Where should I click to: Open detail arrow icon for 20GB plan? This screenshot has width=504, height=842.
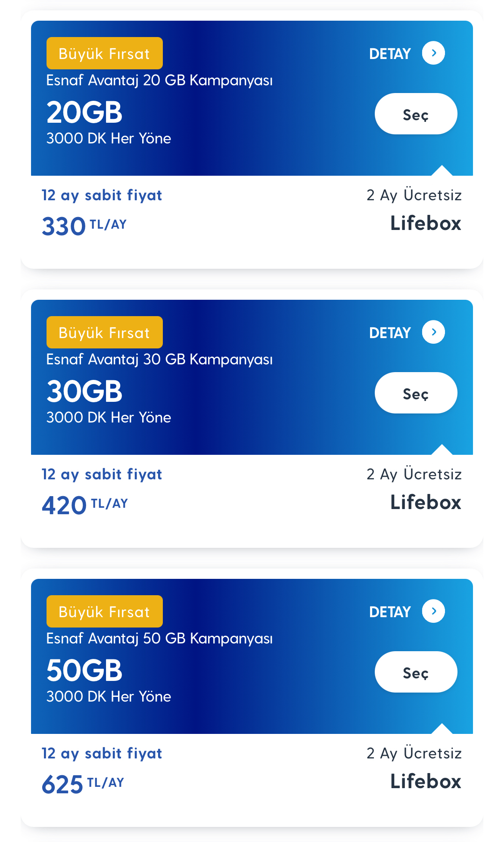[x=433, y=53]
